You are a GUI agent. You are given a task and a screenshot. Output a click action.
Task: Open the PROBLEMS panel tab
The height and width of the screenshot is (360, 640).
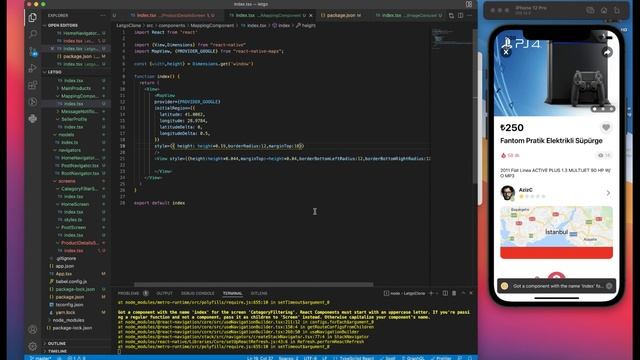point(129,293)
